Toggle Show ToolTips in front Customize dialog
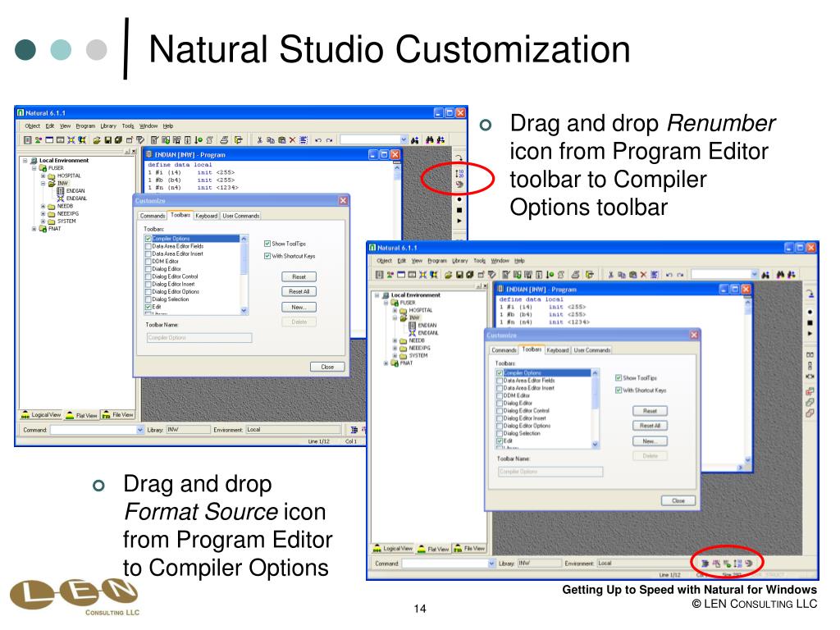The image size is (840, 630). (619, 377)
